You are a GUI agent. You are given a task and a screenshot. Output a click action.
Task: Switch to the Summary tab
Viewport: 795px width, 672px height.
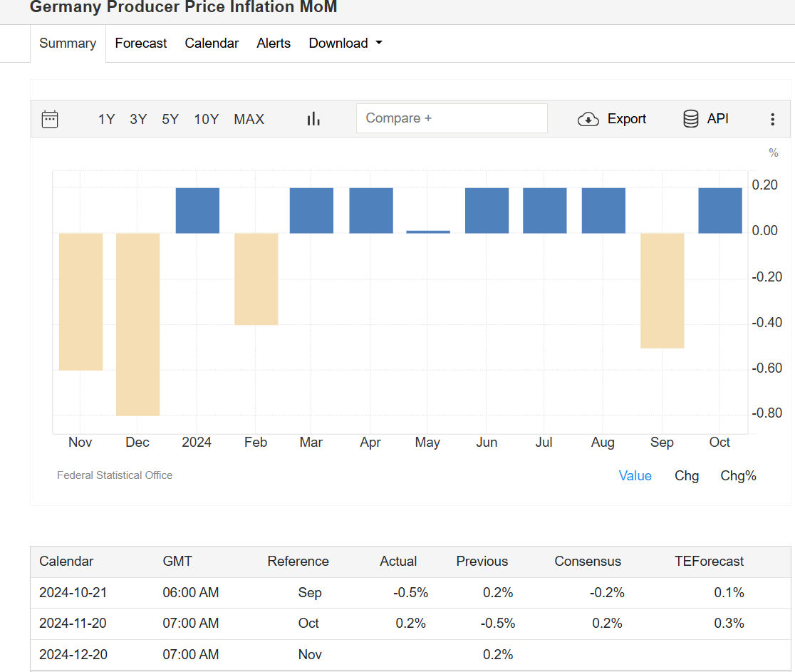pyautogui.click(x=68, y=43)
